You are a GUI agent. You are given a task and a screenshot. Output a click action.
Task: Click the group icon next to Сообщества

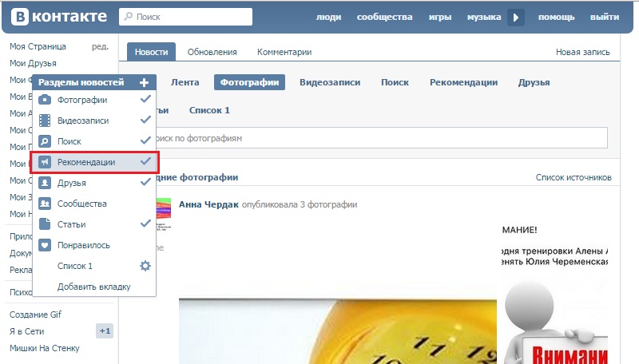(x=45, y=204)
